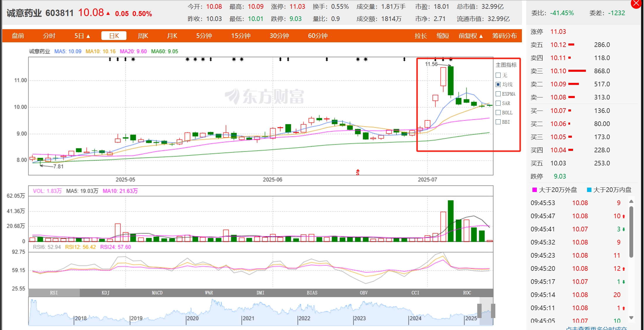The width and height of the screenshot is (644, 330).
Task: Click 拉长 to stretch the chart
Action: tap(421, 36)
